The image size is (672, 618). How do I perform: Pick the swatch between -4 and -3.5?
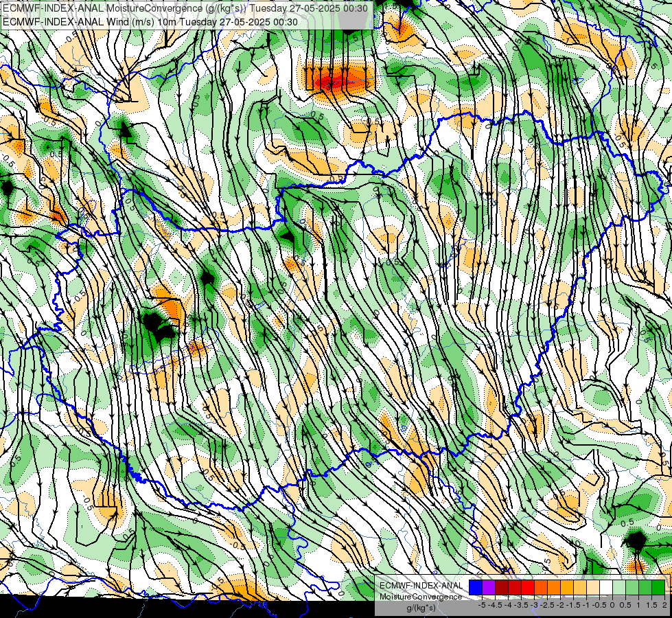(x=515, y=587)
